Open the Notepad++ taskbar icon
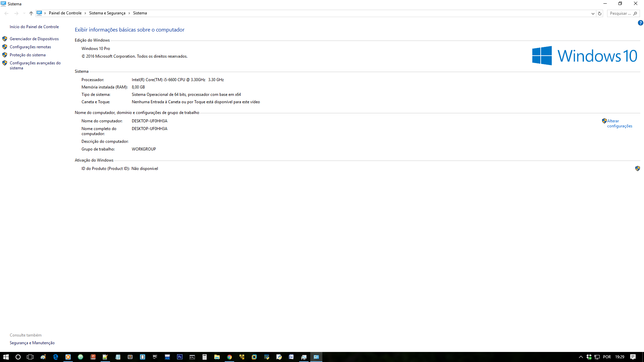The width and height of the screenshot is (644, 362). point(105,357)
